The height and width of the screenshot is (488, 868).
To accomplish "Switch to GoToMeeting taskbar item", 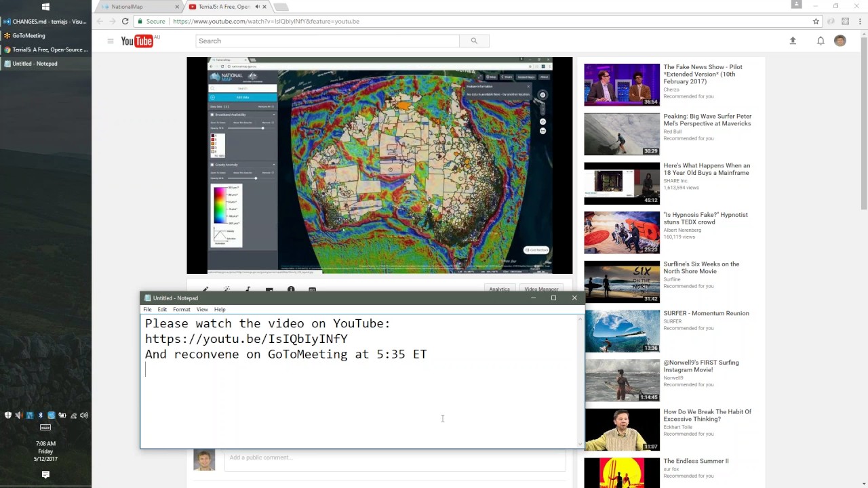I will (x=45, y=35).
